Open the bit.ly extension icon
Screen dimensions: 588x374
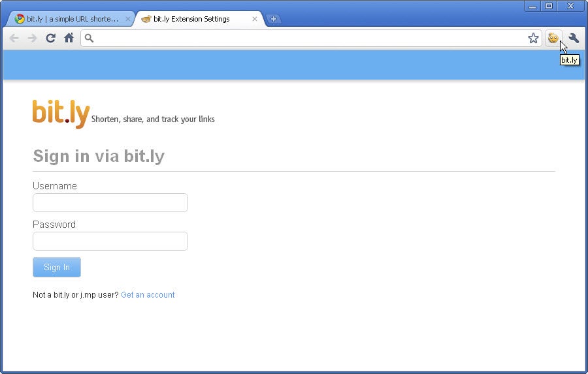(553, 39)
